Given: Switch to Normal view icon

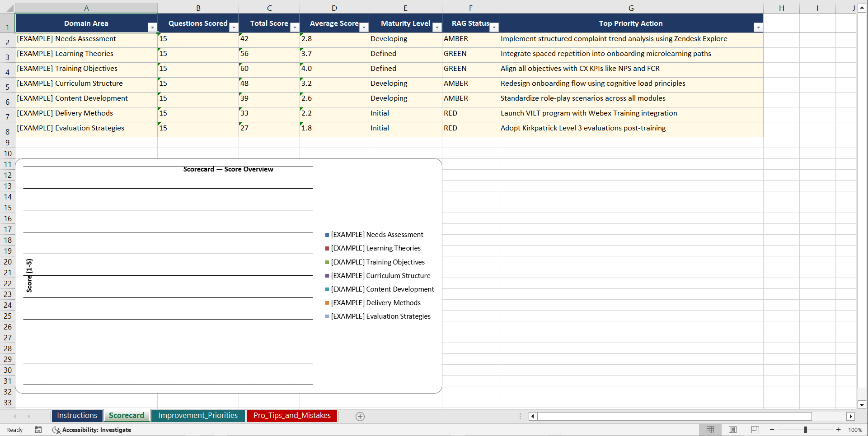Looking at the screenshot, I should [x=710, y=429].
